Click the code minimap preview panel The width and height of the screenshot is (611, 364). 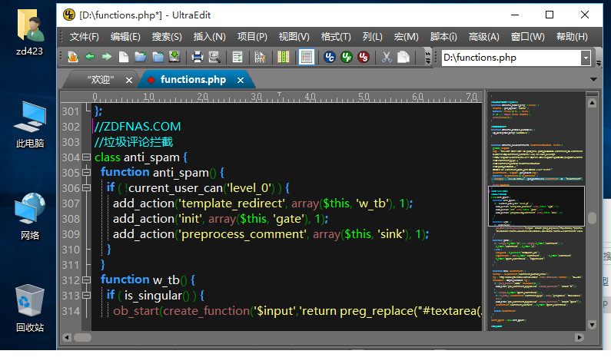tap(536, 207)
